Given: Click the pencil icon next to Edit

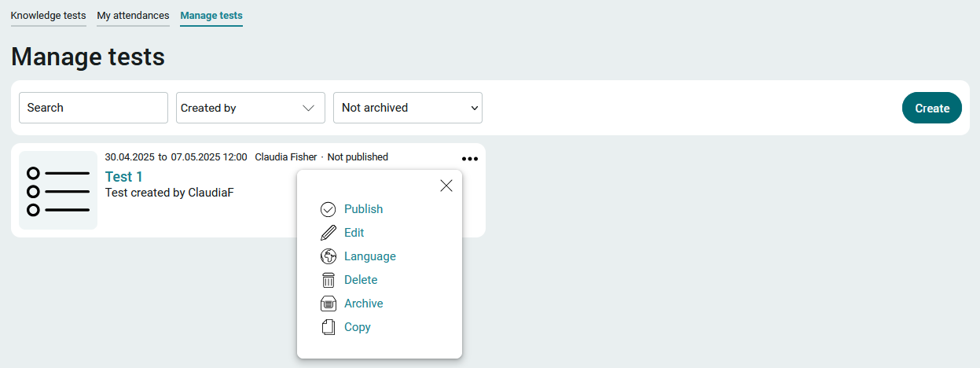Looking at the screenshot, I should pos(329,233).
